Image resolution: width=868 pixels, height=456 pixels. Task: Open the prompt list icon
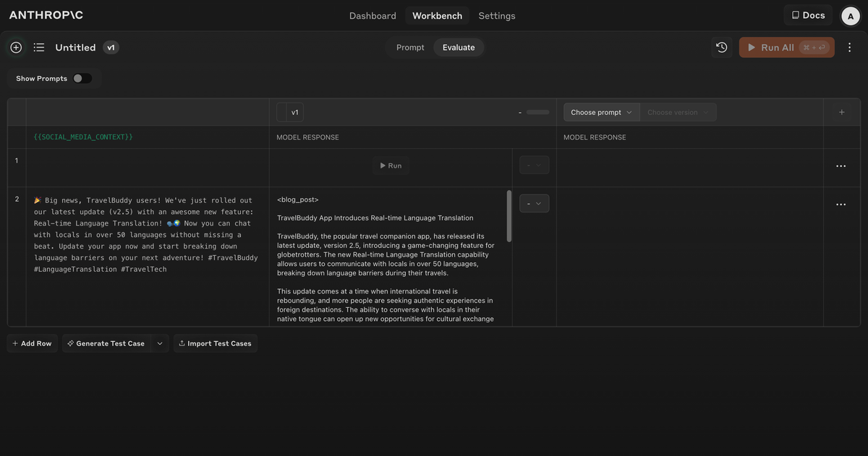39,48
